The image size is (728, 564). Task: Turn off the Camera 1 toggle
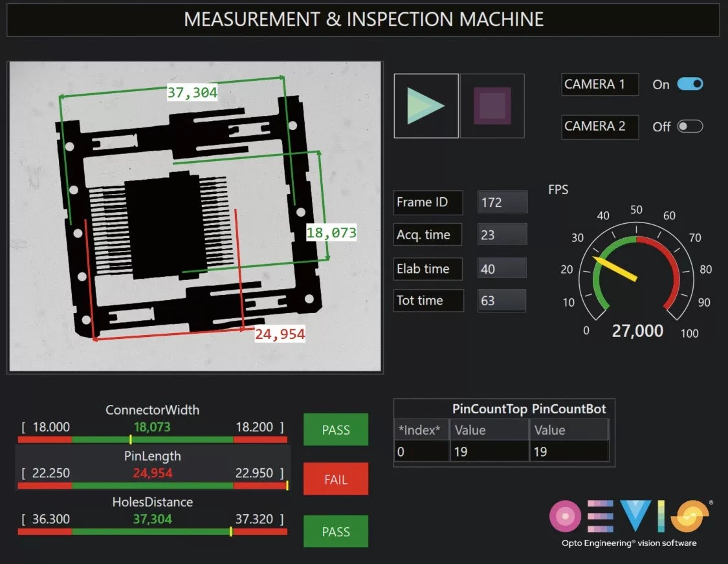(689, 84)
